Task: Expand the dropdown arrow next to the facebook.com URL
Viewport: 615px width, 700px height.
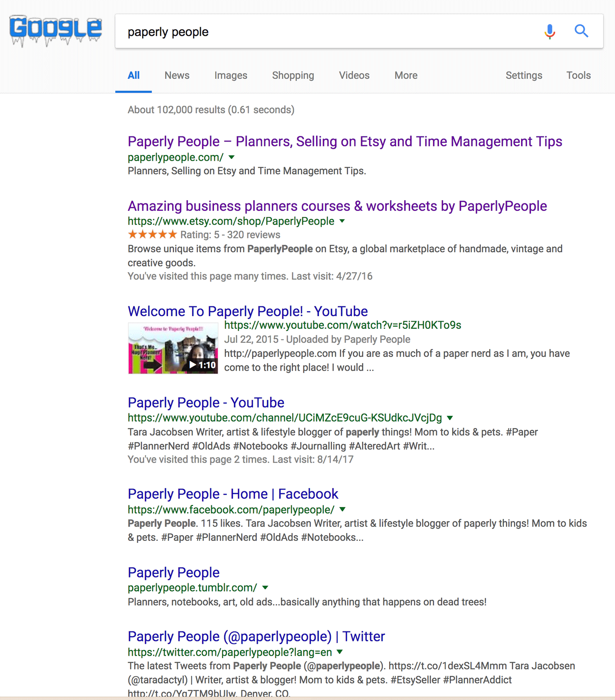Action: coord(343,510)
